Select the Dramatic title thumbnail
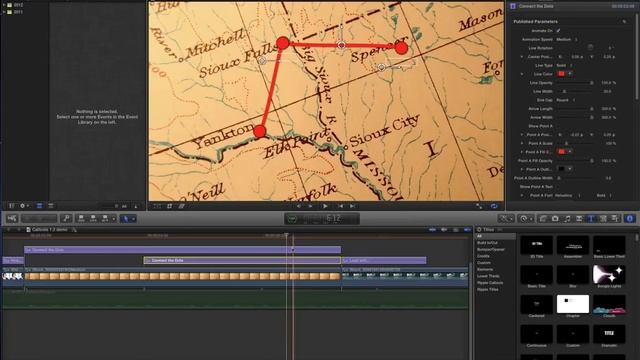640x360 pixels. tap(609, 334)
